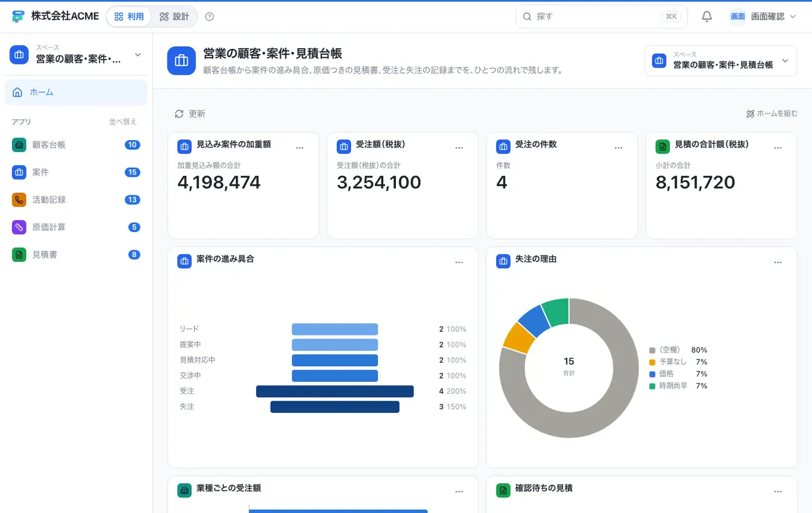Viewport: 812px width, 513px height.
Task: Click the 3,254,100 order amount value
Action: pos(379,183)
